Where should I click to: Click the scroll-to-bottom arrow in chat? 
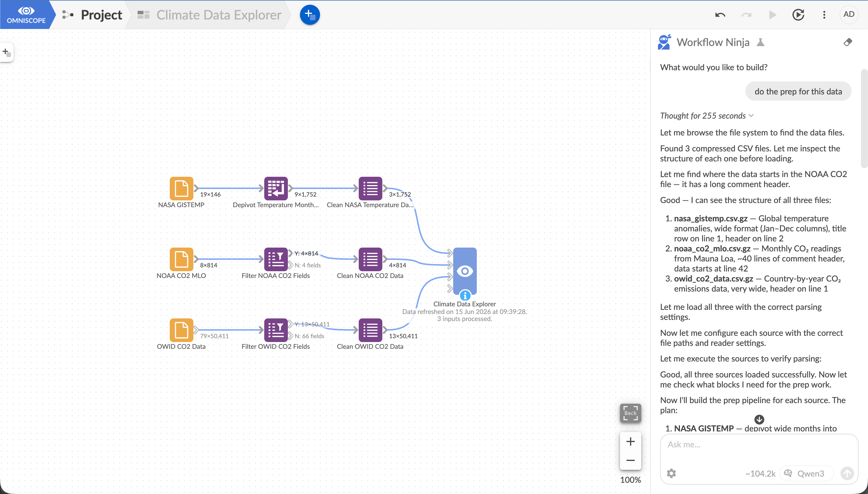coord(759,419)
